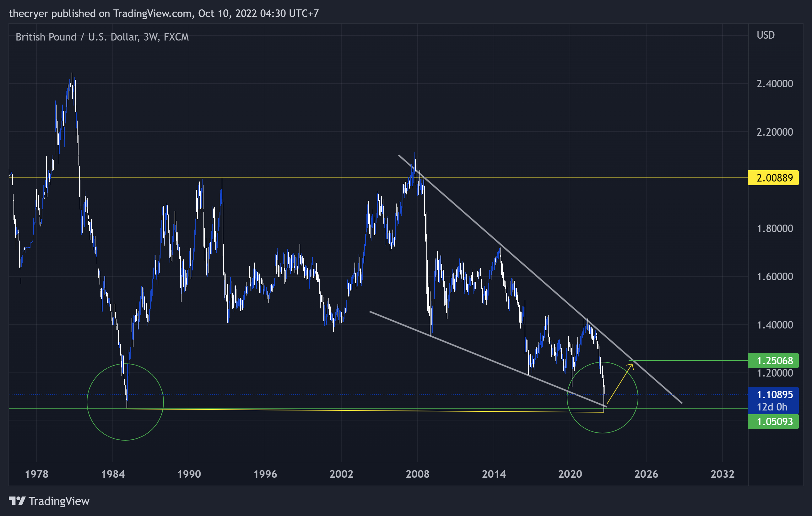Click the TradingView logo icon
The image size is (812, 516).
(x=17, y=501)
